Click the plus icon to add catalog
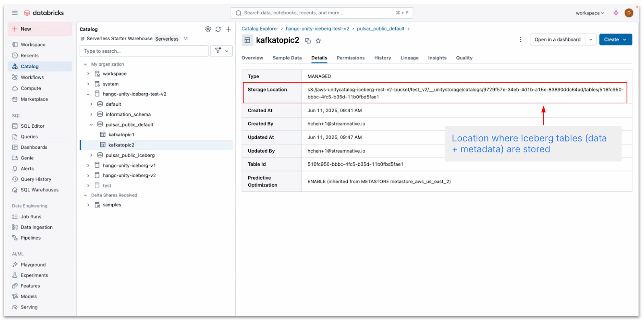Image resolution: width=644 pixels, height=322 pixels. [228, 29]
